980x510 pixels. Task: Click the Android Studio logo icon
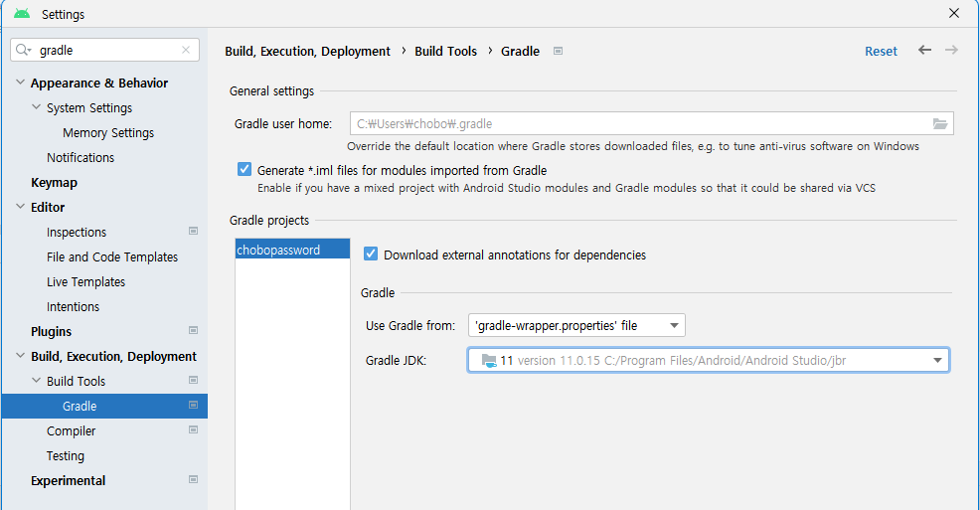pos(22,14)
